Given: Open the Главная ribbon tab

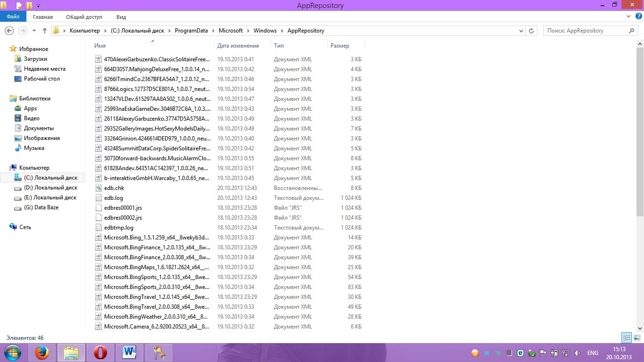Looking at the screenshot, I should [x=43, y=17].
